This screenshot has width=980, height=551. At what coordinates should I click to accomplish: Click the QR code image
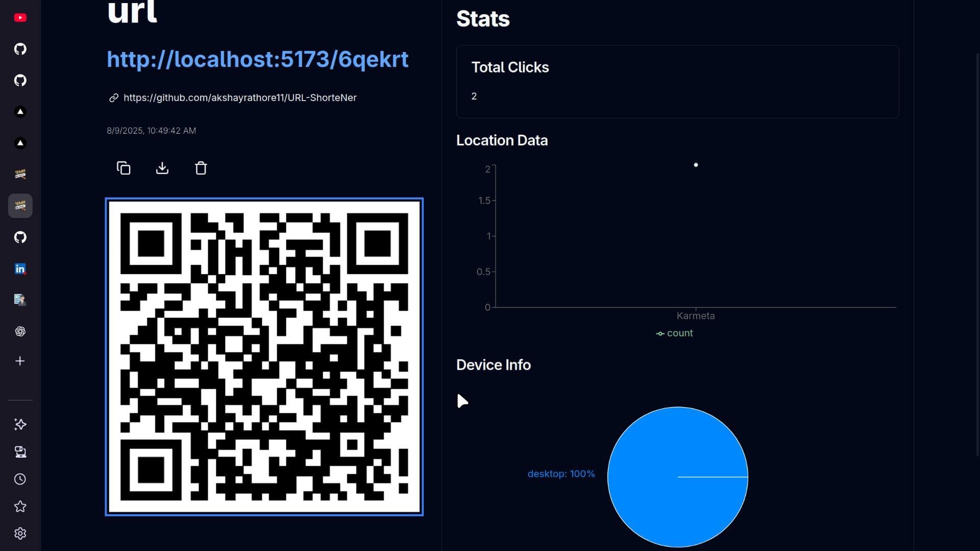264,357
